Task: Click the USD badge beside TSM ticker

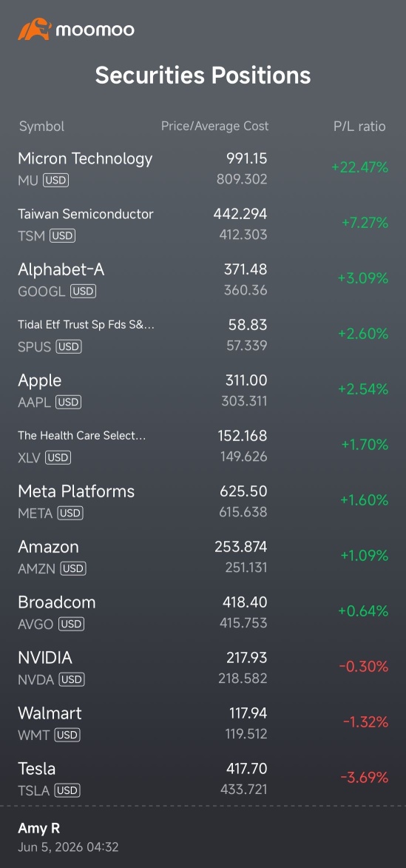Action: [x=63, y=235]
